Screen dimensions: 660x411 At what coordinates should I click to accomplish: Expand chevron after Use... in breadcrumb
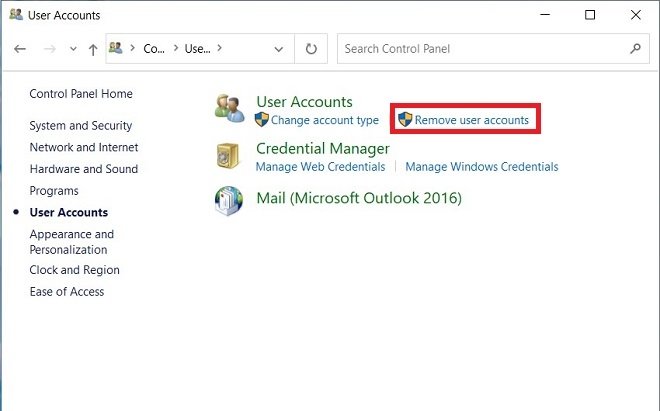click(x=219, y=48)
